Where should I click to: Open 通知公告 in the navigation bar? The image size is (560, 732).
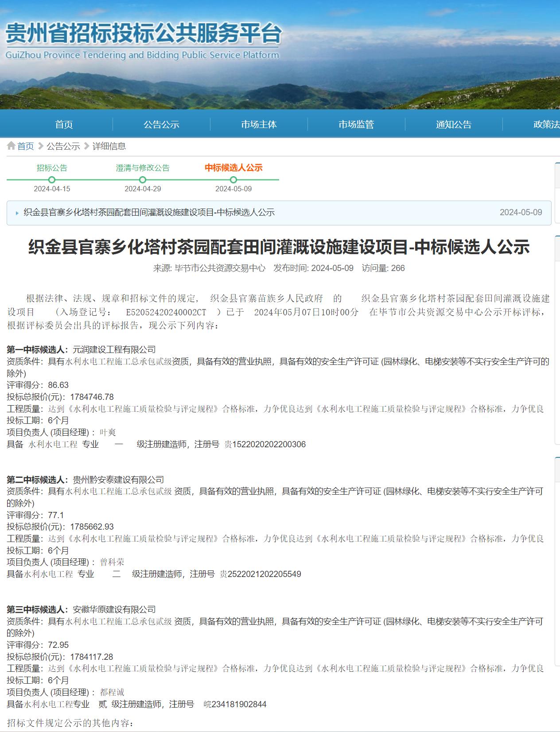[x=454, y=124]
